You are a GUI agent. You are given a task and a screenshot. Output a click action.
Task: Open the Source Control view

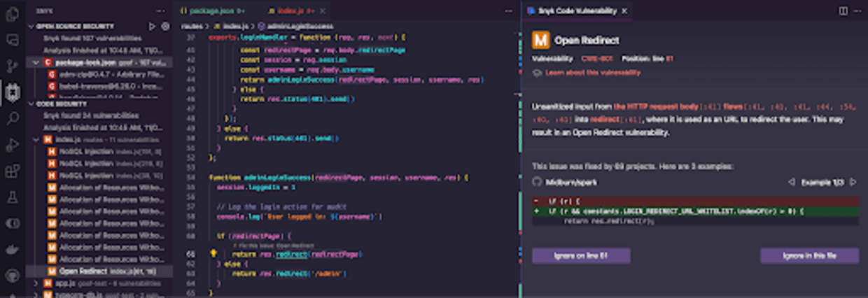coord(11,66)
